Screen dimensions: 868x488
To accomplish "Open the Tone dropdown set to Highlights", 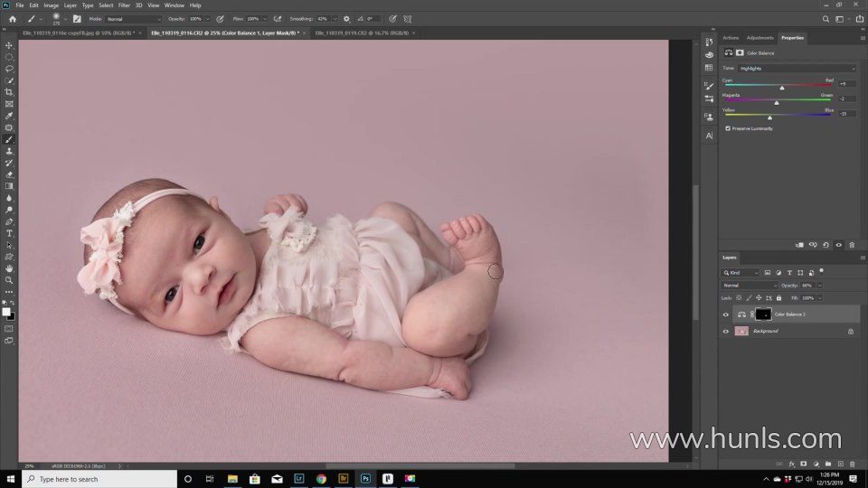I will pos(797,68).
